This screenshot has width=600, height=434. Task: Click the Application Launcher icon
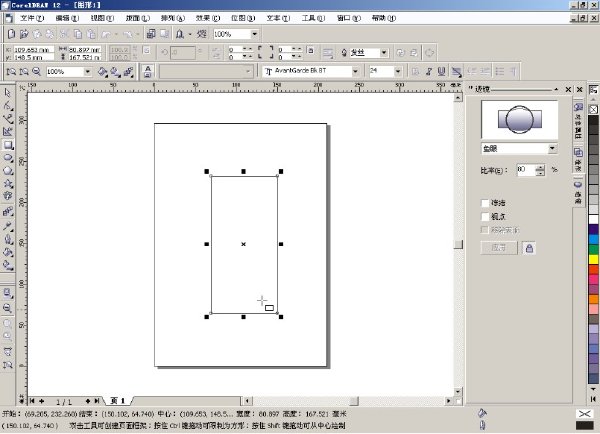coord(179,34)
